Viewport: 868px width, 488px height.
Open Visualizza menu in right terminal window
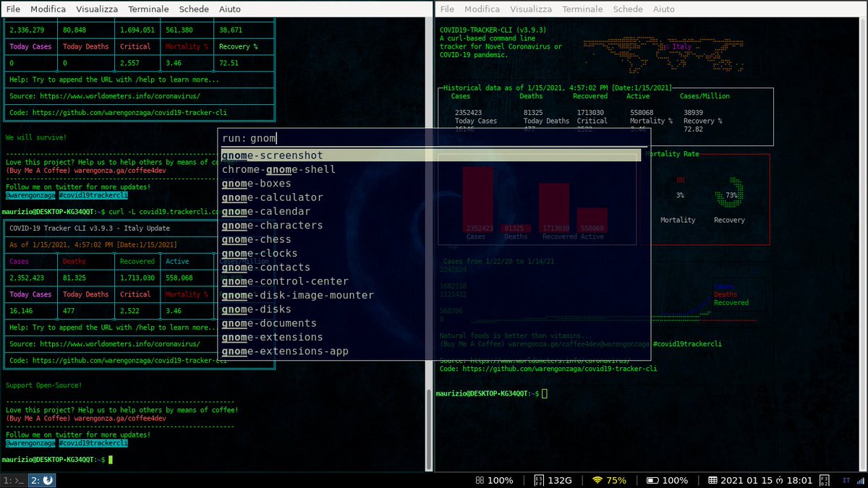coord(531,9)
